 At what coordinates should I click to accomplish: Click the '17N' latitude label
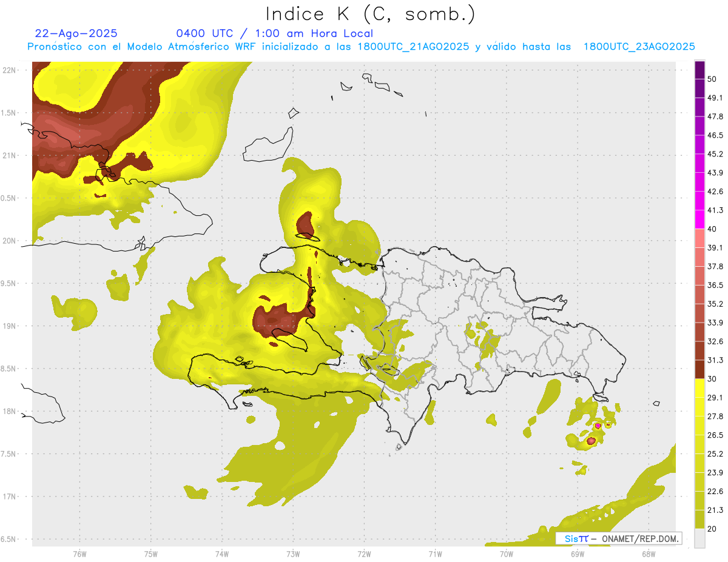point(9,497)
